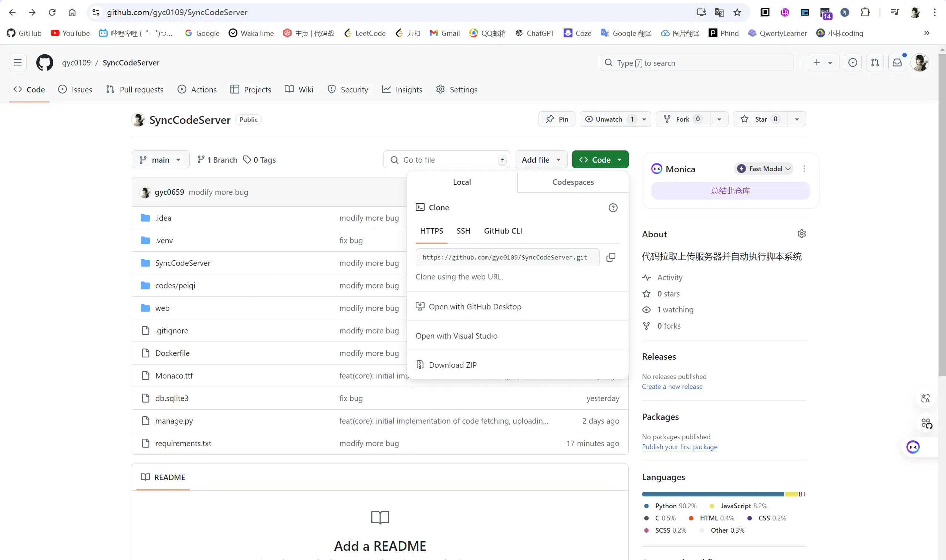
Task: Open the GitHub notifications inbox icon
Action: point(897,62)
